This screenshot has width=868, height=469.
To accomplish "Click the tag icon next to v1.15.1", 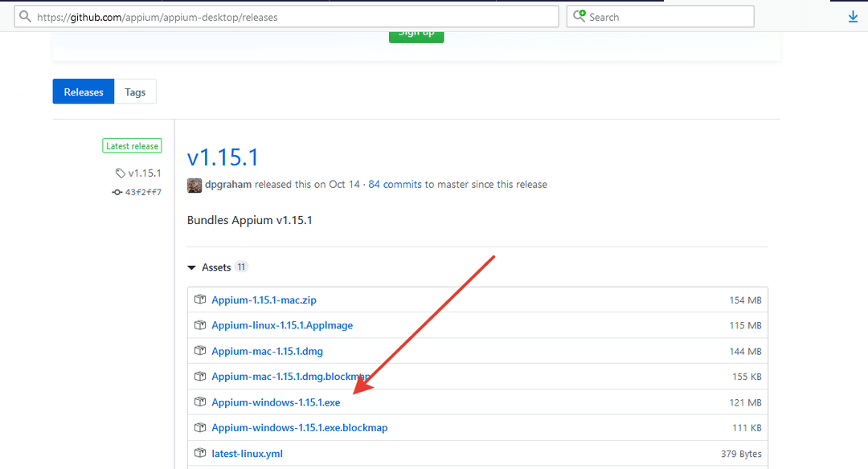I will (121, 173).
